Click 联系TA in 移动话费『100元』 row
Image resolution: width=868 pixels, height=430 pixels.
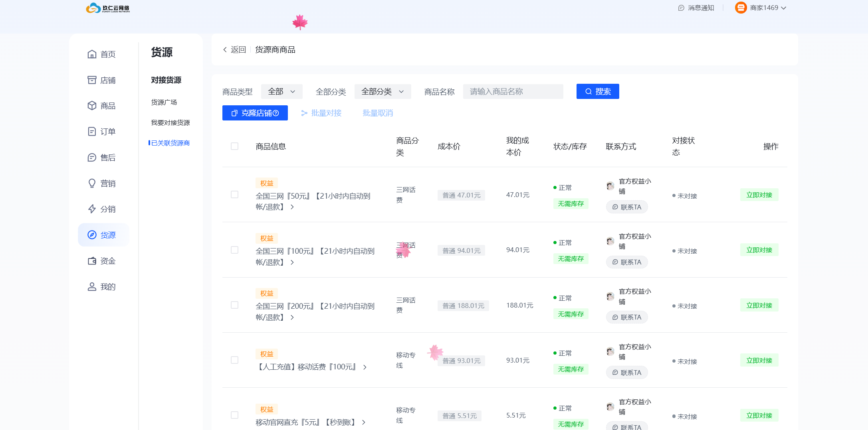coord(627,373)
